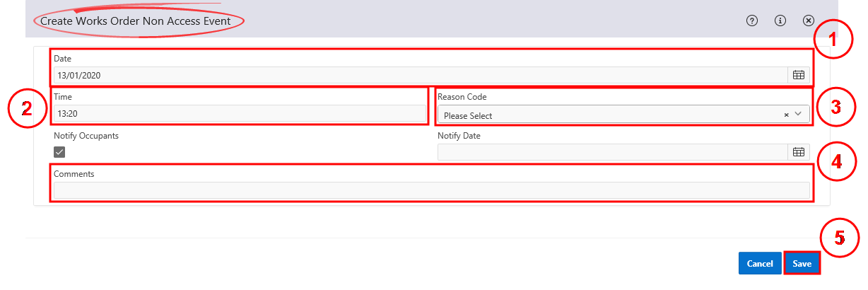Click the Notify Occupants label
This screenshot has height=290, width=868.
[x=86, y=136]
